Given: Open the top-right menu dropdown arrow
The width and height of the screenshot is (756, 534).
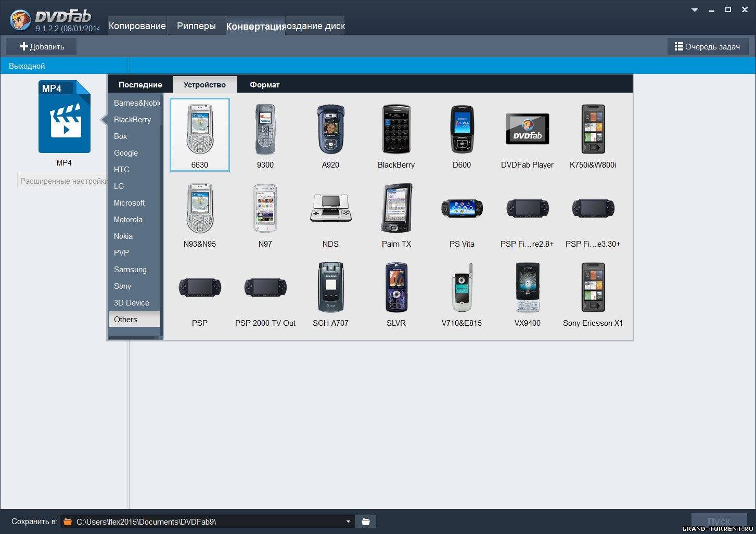Looking at the screenshot, I should (x=695, y=10).
